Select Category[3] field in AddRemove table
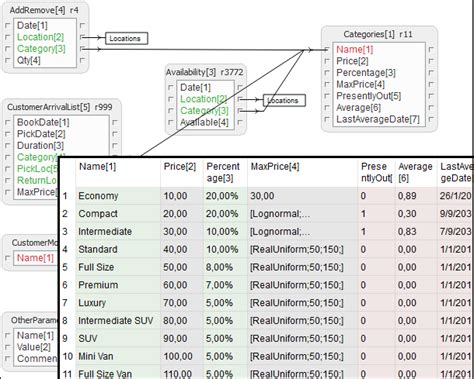This screenshot has height=379, width=474. pyautogui.click(x=41, y=49)
